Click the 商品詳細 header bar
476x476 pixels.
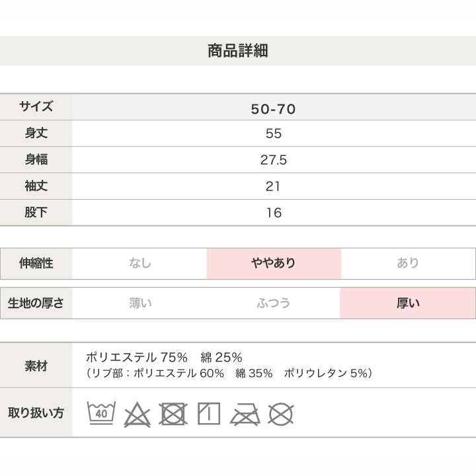point(238,51)
